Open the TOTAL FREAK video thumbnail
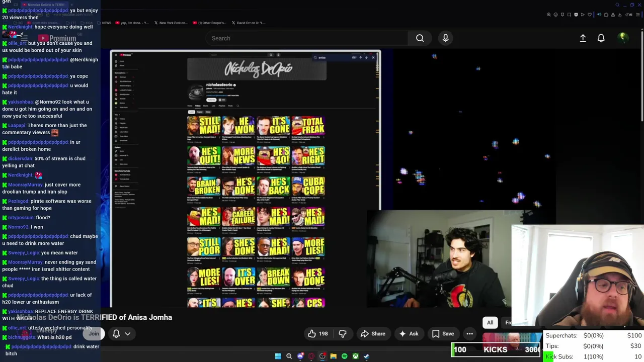 [x=308, y=126]
